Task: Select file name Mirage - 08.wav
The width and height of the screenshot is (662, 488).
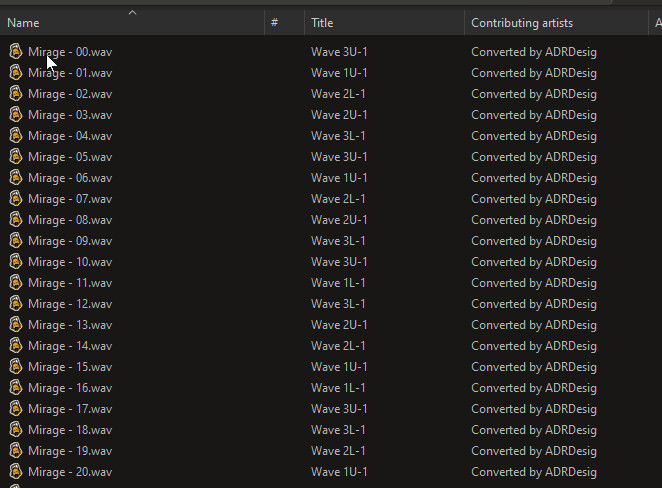Action: (x=70, y=220)
